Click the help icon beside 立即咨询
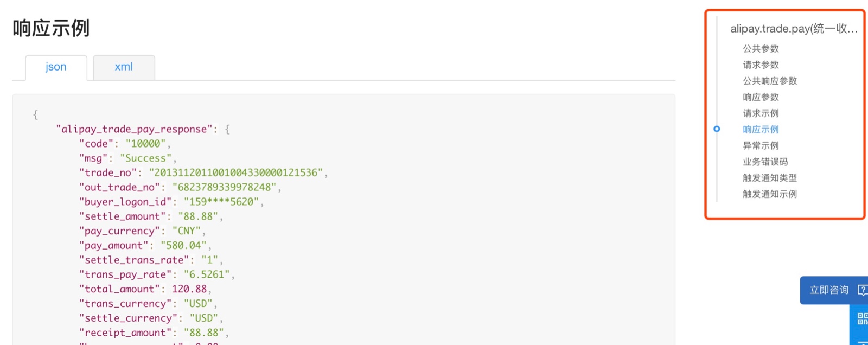The height and width of the screenshot is (345, 868). click(863, 290)
